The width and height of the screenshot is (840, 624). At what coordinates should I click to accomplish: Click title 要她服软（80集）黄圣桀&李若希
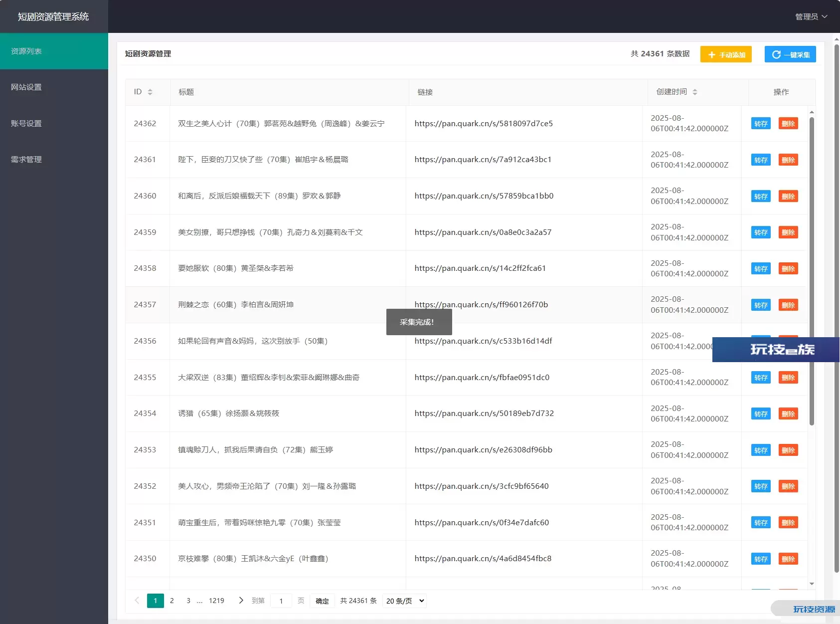(x=236, y=268)
